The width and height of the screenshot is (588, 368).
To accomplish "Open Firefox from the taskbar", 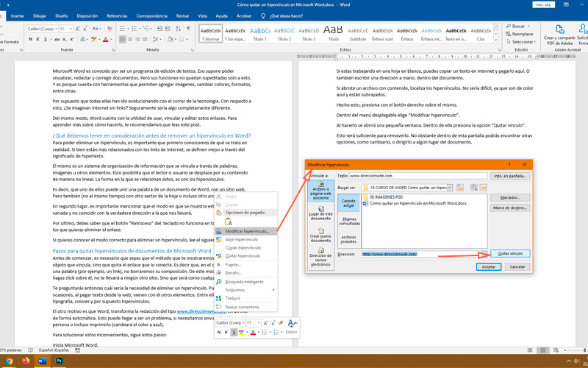I will click(x=26, y=361).
